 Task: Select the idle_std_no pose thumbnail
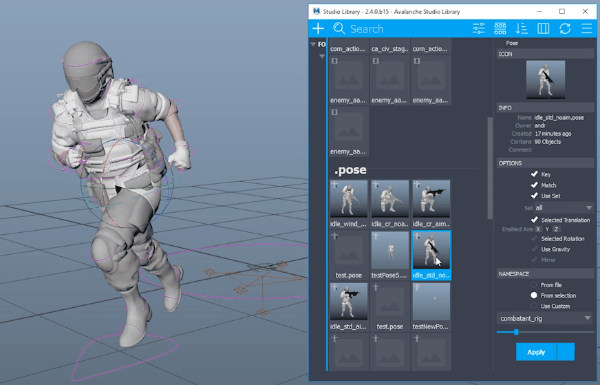(x=431, y=250)
